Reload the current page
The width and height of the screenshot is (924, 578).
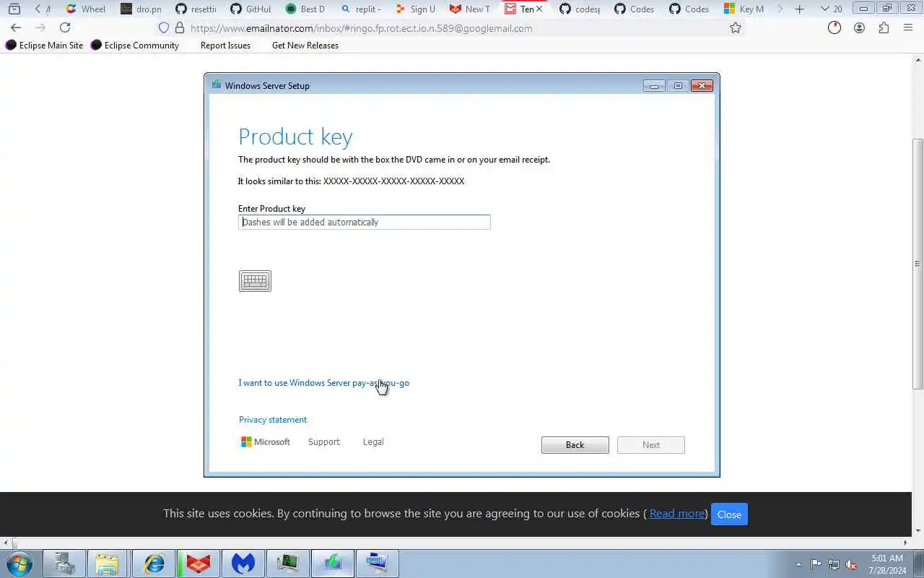(x=65, y=27)
